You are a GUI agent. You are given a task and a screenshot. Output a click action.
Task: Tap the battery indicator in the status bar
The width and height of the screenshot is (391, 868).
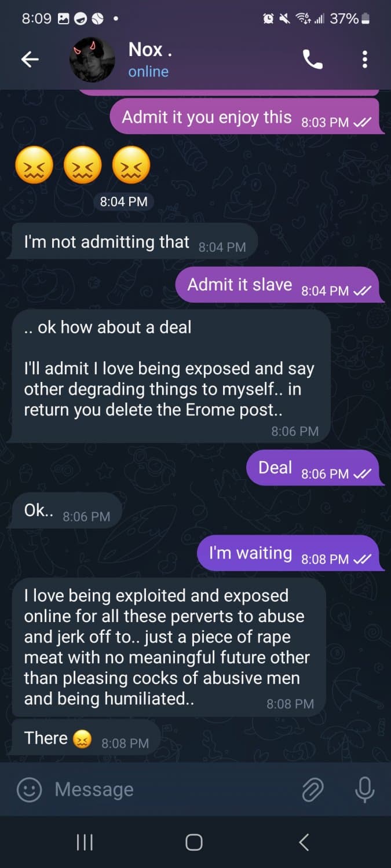point(365,19)
